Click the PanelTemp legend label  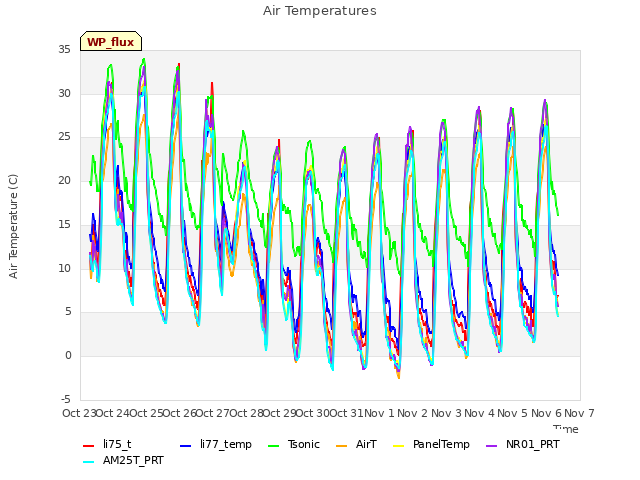pos(441,444)
